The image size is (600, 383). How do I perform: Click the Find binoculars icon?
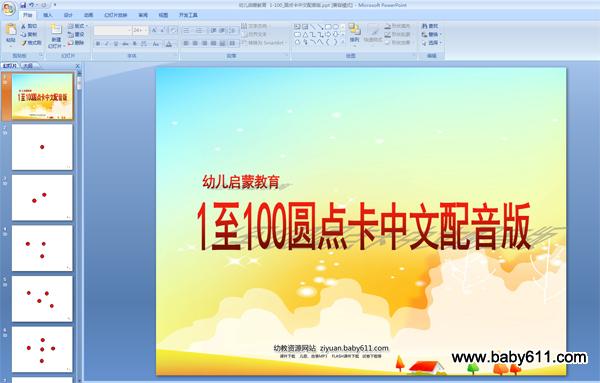[x=424, y=26]
